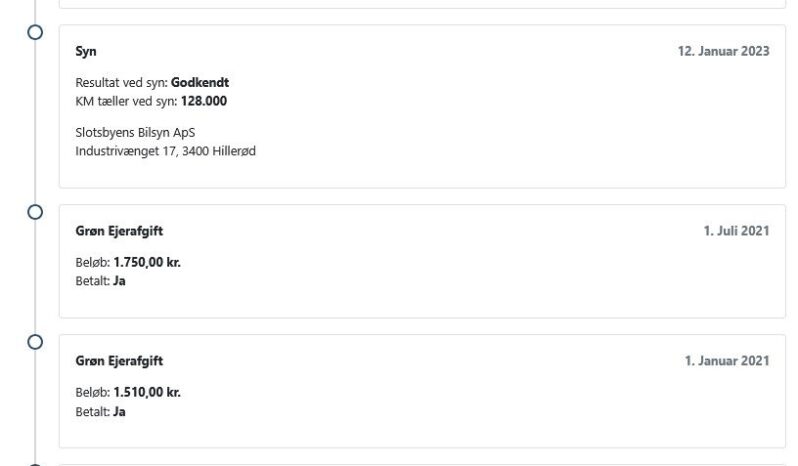Select the Syn heading
Screen dimensions: 798x466
(x=86, y=52)
